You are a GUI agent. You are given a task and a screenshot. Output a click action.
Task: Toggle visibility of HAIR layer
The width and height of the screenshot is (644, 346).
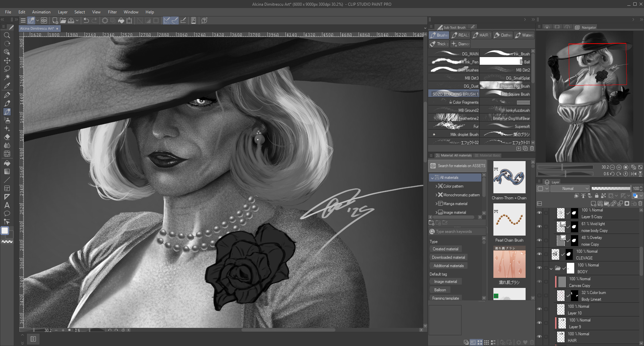click(x=539, y=337)
